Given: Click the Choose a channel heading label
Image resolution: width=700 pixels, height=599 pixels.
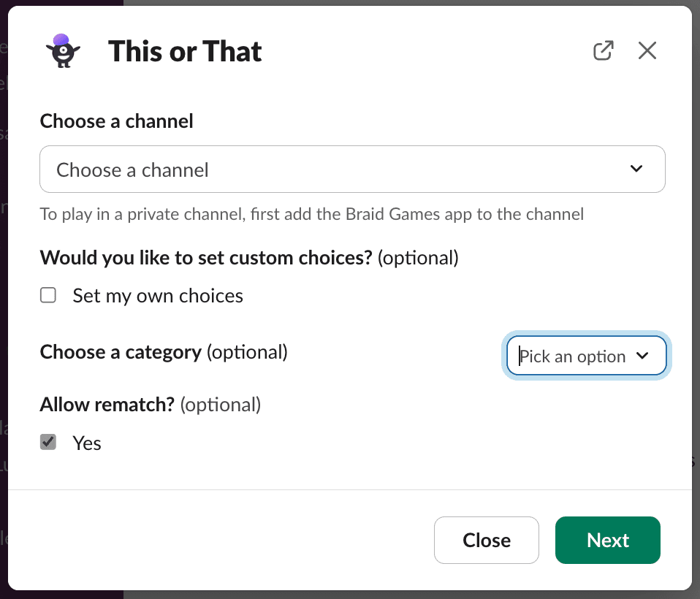Looking at the screenshot, I should pyautogui.click(x=116, y=121).
